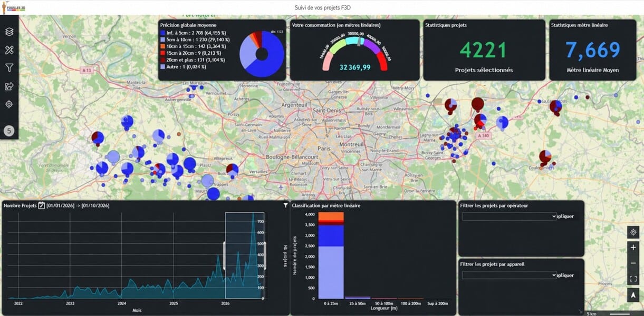Click the 'Statistiques projets' panel title
Screen dimensions: 644x316
[x=446, y=25]
